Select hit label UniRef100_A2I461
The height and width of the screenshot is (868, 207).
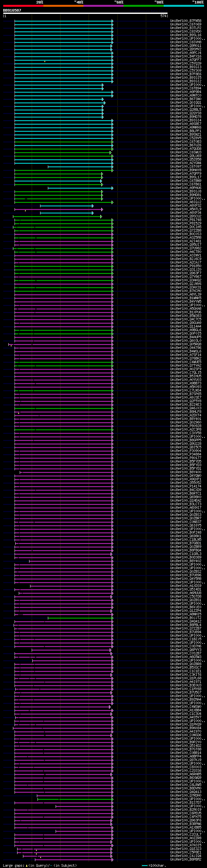[186, 241]
